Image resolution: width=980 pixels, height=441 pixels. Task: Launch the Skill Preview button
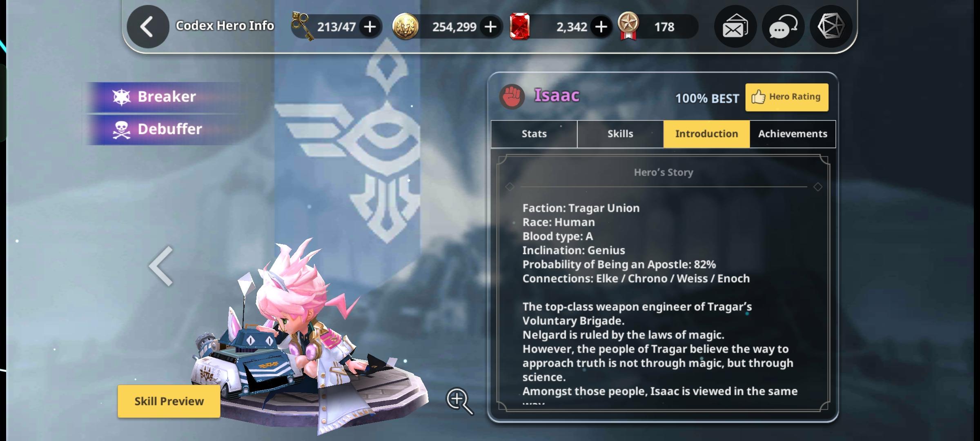pos(169,401)
